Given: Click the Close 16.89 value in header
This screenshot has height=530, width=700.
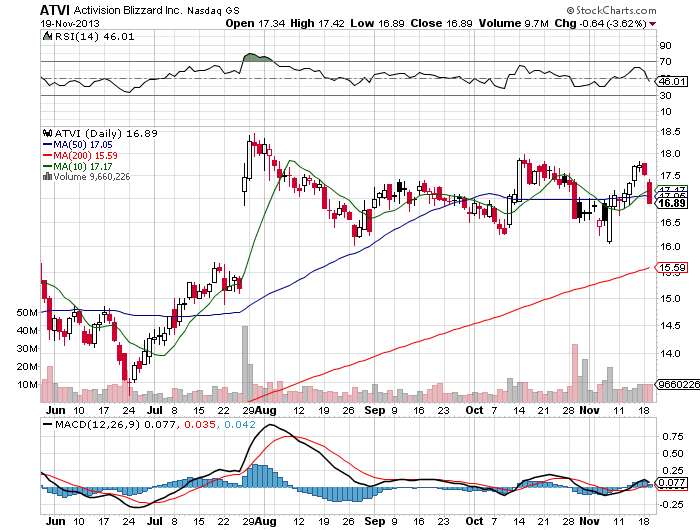Looking at the screenshot, I should click(441, 23).
